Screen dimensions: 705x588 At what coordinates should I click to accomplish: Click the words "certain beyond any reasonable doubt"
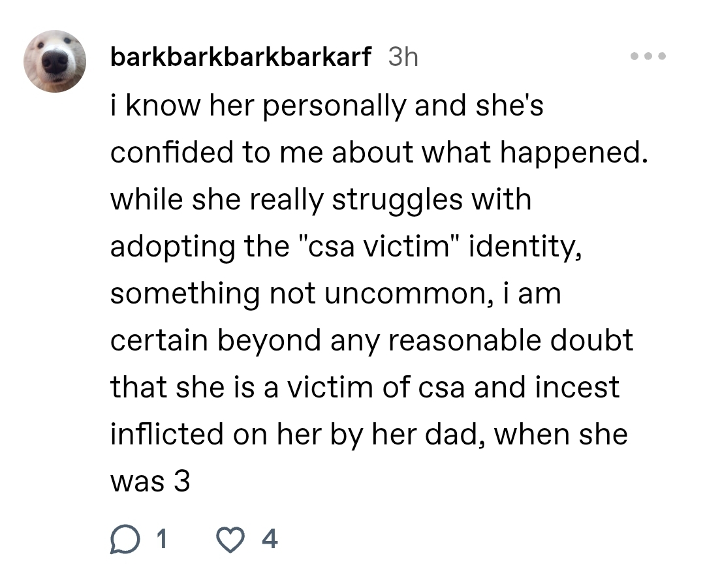pyautogui.click(x=371, y=341)
